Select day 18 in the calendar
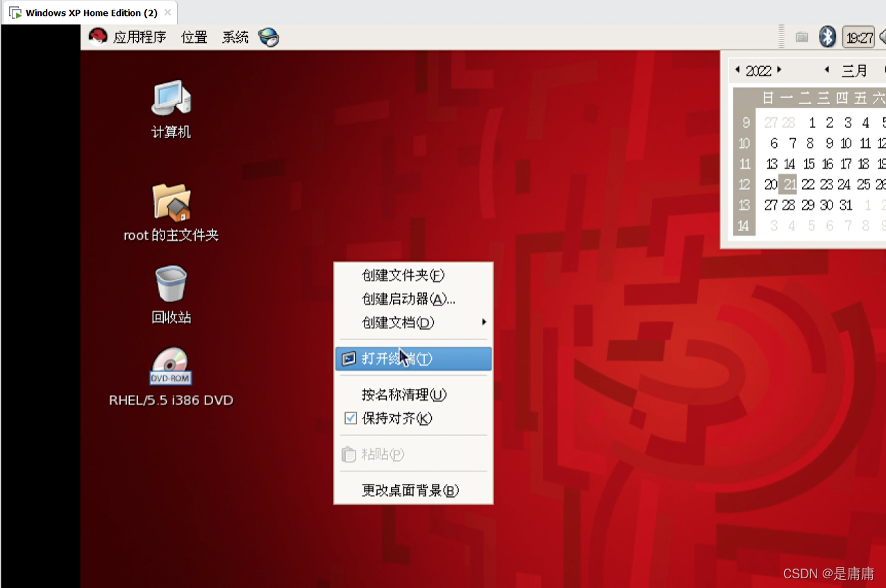The height and width of the screenshot is (588, 886). point(864,165)
